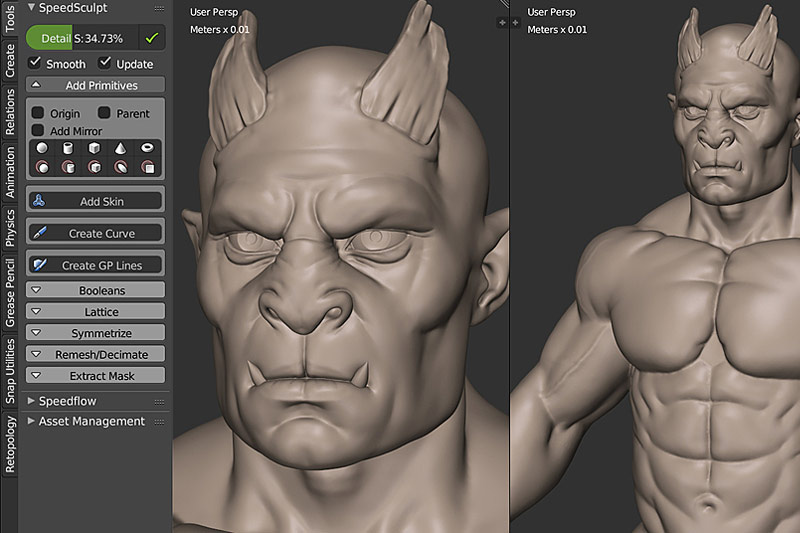The height and width of the screenshot is (533, 800).
Task: Enable the Add Mirror checkbox
Action: [38, 130]
